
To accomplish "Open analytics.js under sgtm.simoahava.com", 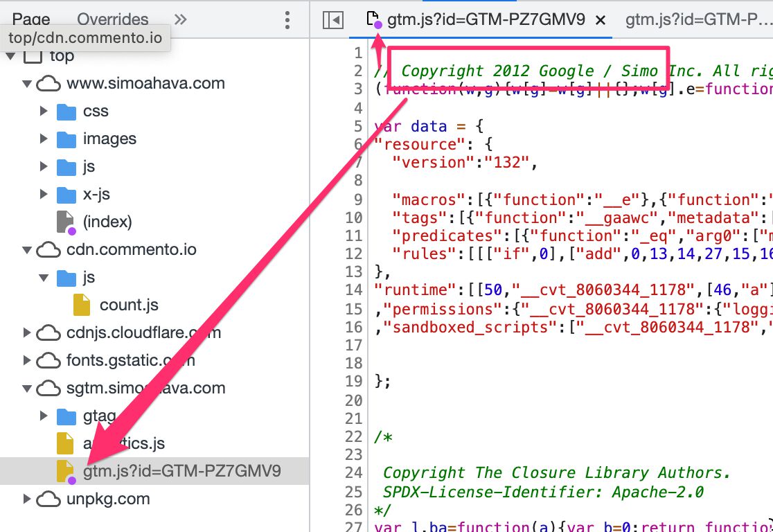I will [x=124, y=443].
